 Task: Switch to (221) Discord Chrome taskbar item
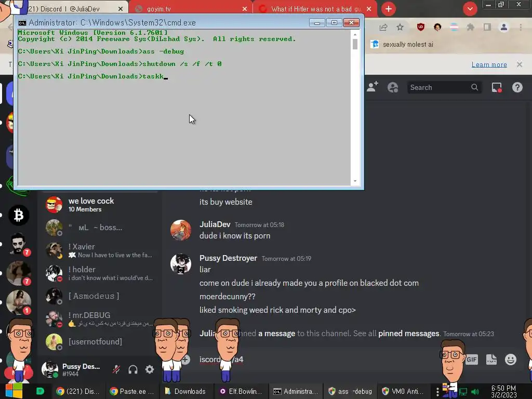[x=78, y=391]
